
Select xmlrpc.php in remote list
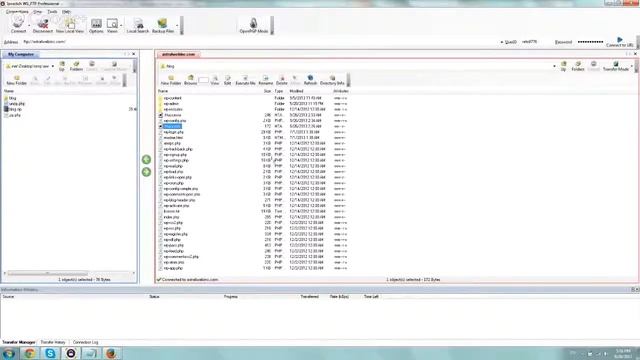click(x=172, y=144)
